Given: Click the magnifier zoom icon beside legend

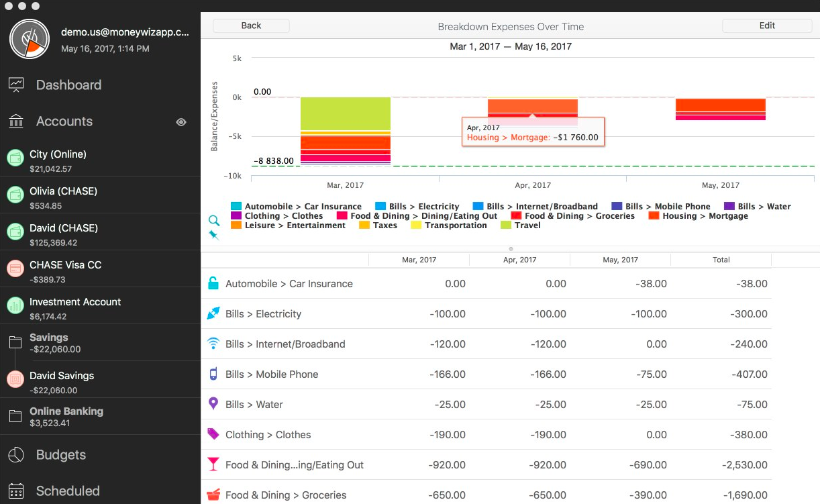Looking at the screenshot, I should pyautogui.click(x=214, y=221).
